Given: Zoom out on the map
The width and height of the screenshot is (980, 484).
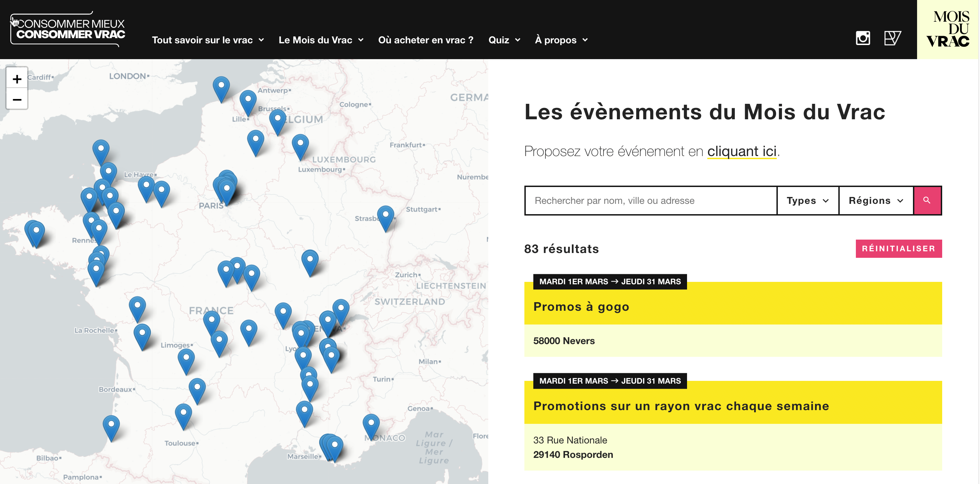Looking at the screenshot, I should click(17, 100).
